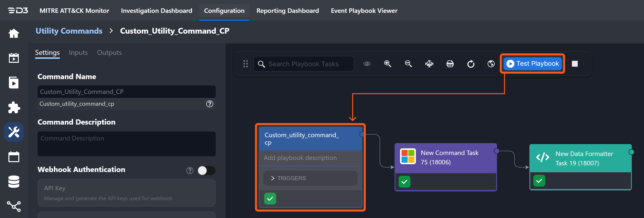Click the Test Playbook button

[x=532, y=64]
